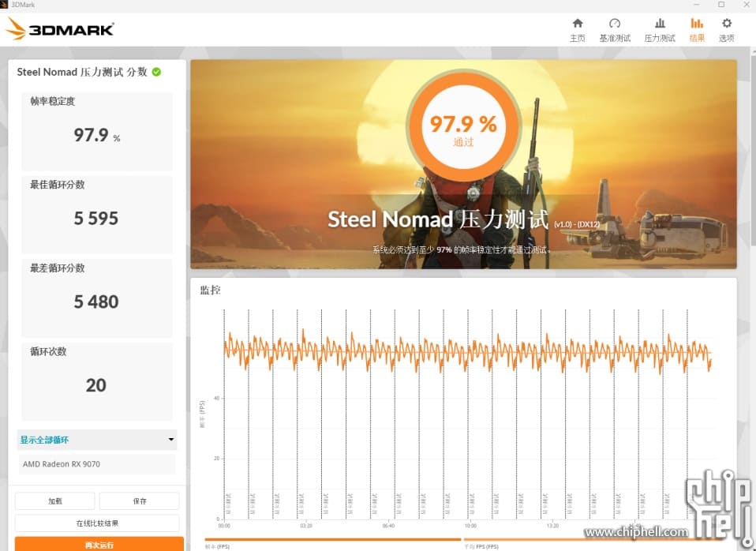Click the orange 再次运行 button

coord(99,544)
